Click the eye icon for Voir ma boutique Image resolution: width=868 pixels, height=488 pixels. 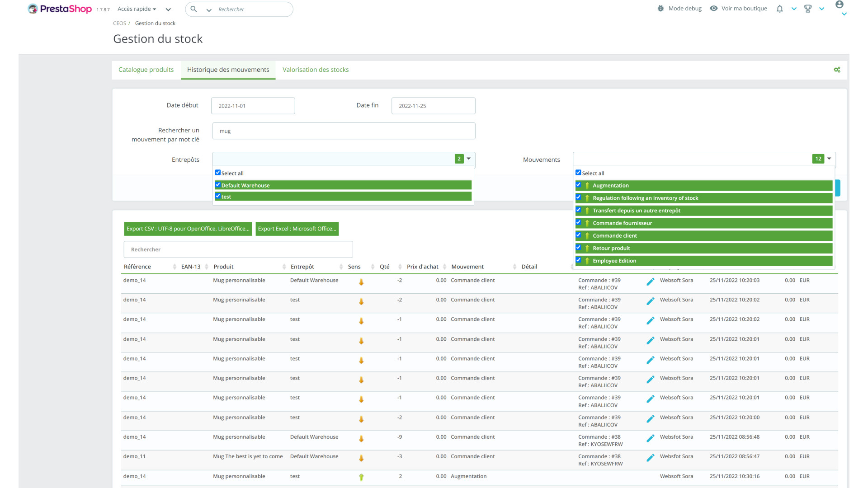(x=713, y=9)
